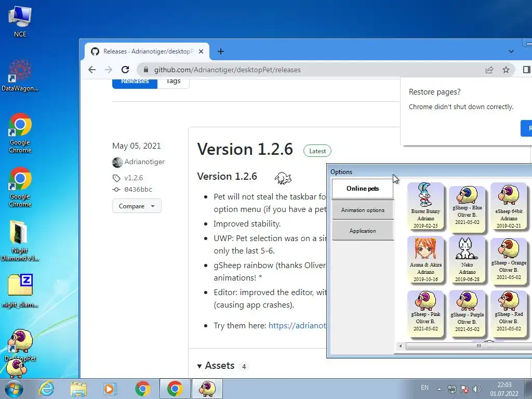Select the Buster Bunny pet
Image resolution: width=532 pixels, height=399 pixels.
pyautogui.click(x=425, y=206)
